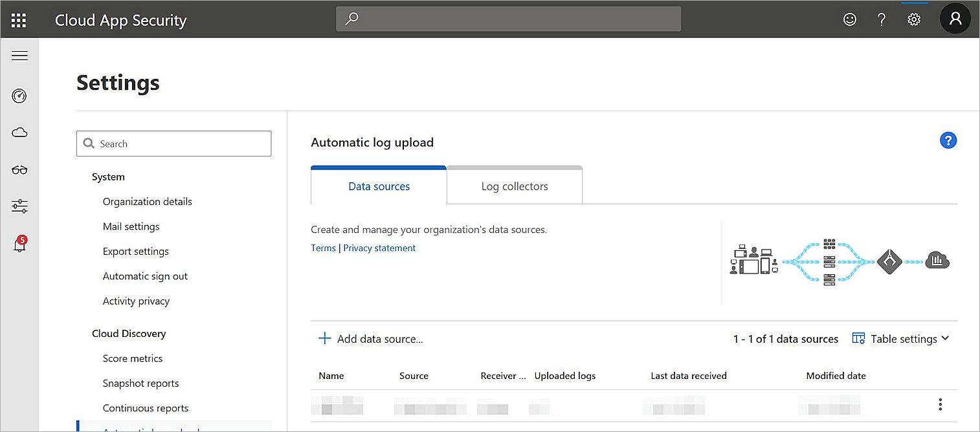The height and width of the screenshot is (432, 980).
Task: Open the feedback smiley icon
Action: click(x=849, y=19)
